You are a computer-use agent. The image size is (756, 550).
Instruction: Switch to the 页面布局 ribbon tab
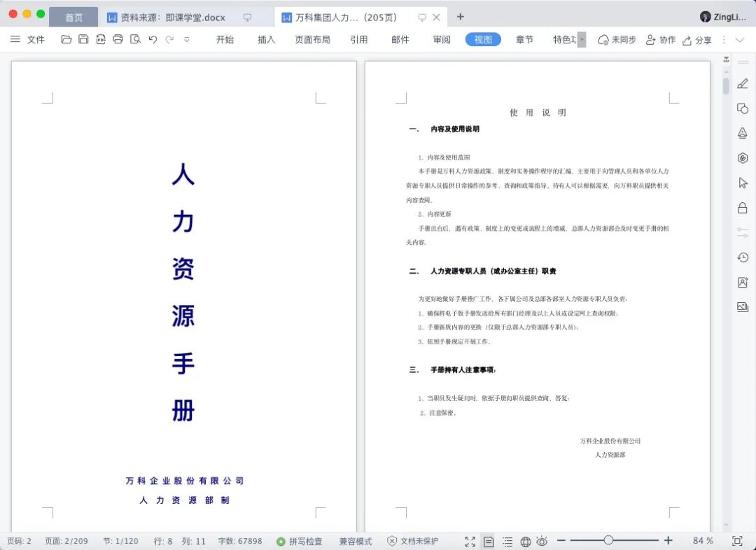[x=312, y=39]
